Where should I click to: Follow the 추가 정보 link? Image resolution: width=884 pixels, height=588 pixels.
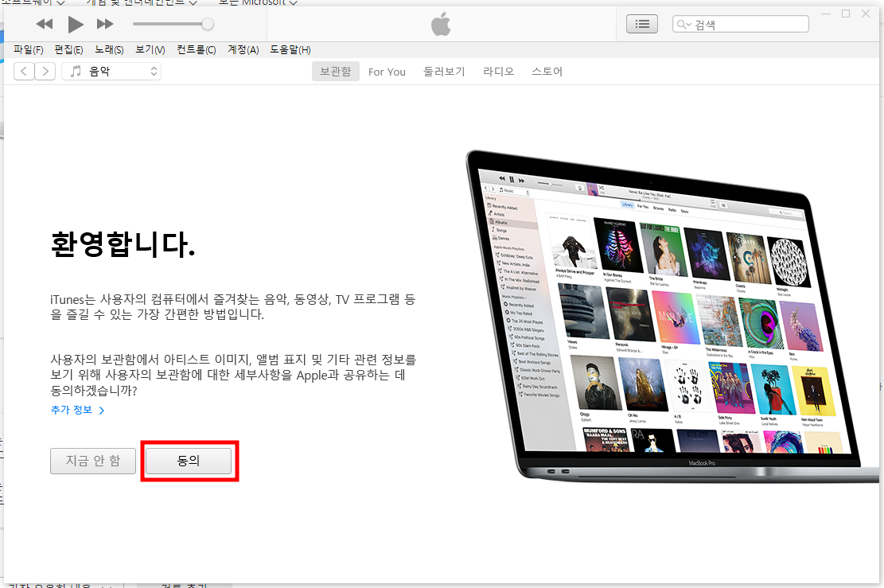coord(78,410)
